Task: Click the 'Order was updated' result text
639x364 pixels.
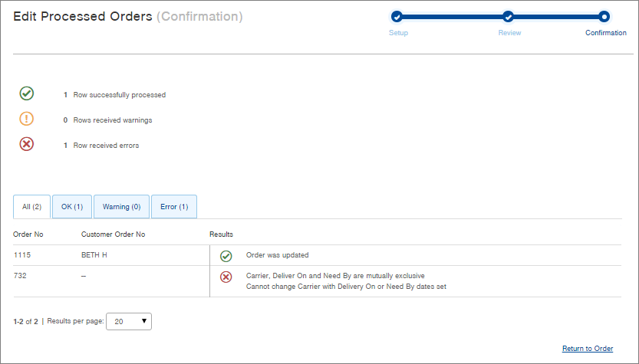Action: coord(277,255)
